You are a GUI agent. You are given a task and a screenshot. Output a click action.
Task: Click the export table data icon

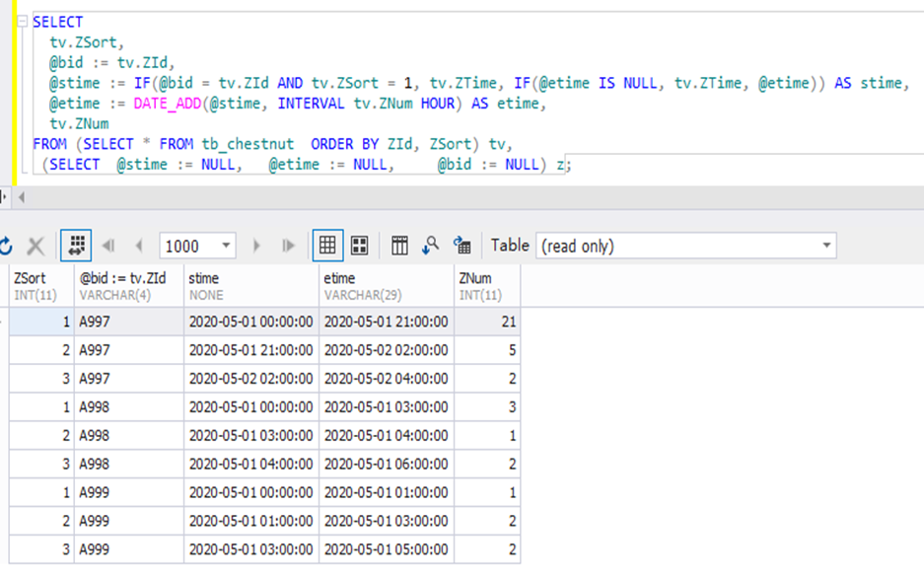coord(462,246)
